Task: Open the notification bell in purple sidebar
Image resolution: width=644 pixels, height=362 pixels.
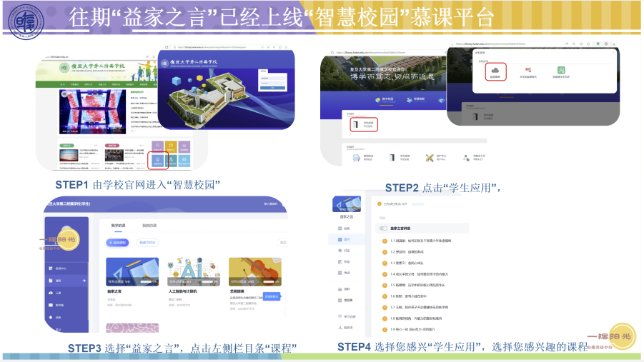Action: pos(51,317)
